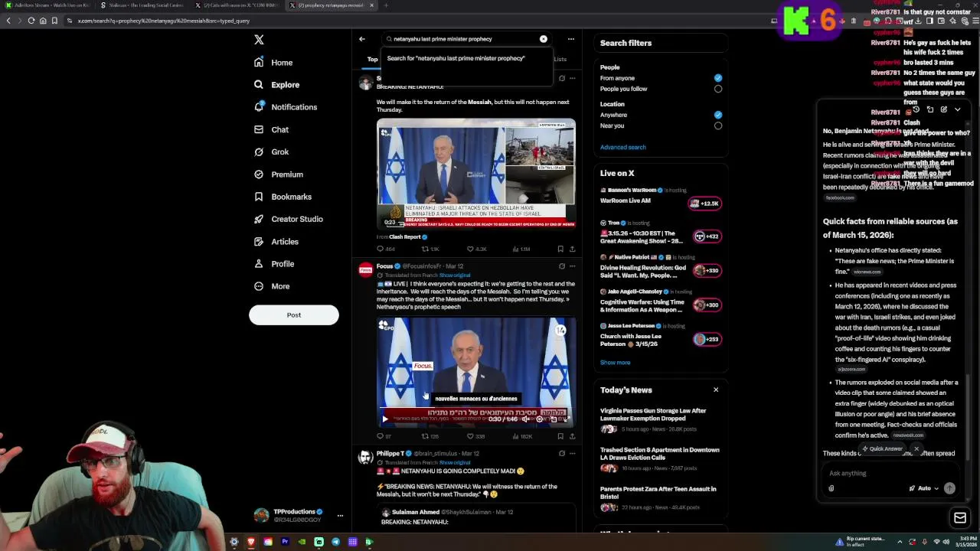This screenshot has width=980, height=551.
Task: Expand Focus video to fullscreen
Action: click(x=567, y=419)
